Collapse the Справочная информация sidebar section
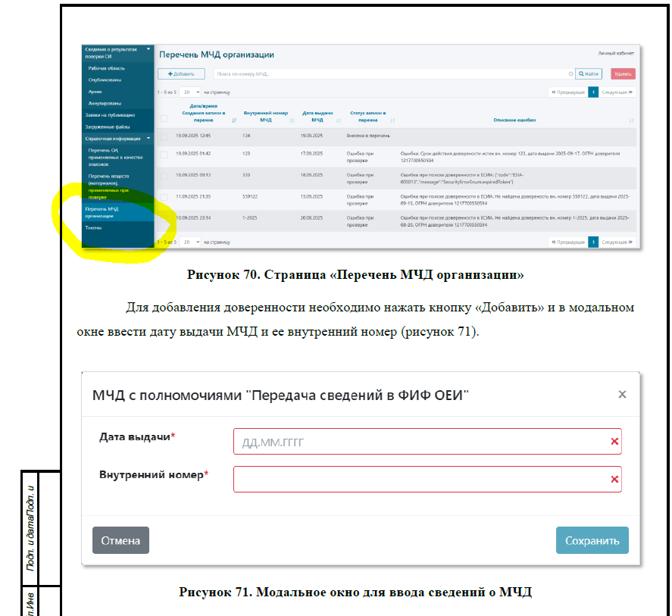Screen dimensions: 672x616 [x=148, y=139]
